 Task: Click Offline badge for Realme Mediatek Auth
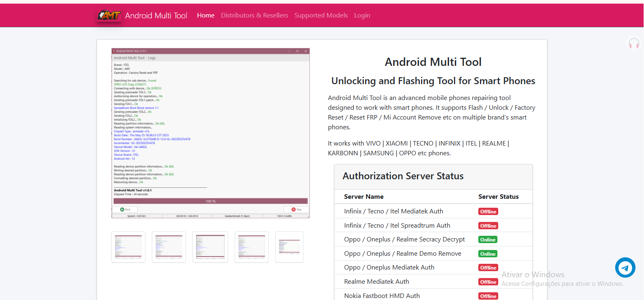click(x=488, y=282)
